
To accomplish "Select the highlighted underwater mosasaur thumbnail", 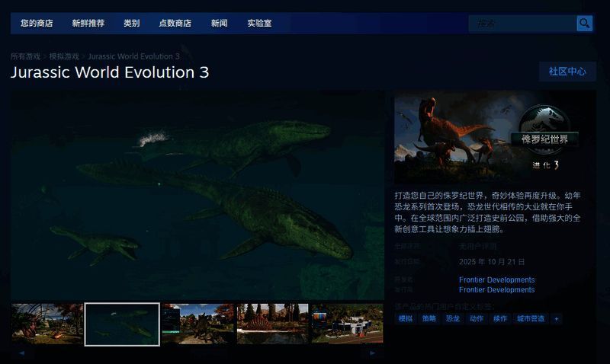I will point(122,324).
